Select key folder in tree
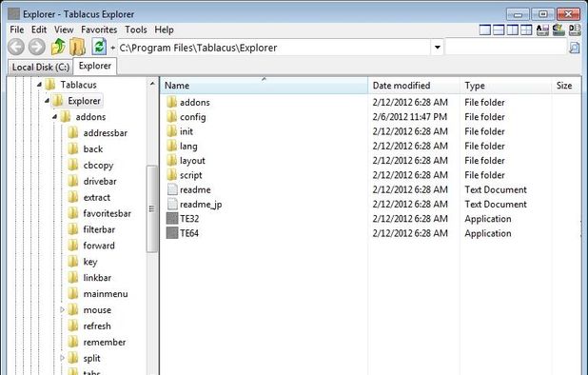This screenshot has height=375, width=588. [90, 262]
